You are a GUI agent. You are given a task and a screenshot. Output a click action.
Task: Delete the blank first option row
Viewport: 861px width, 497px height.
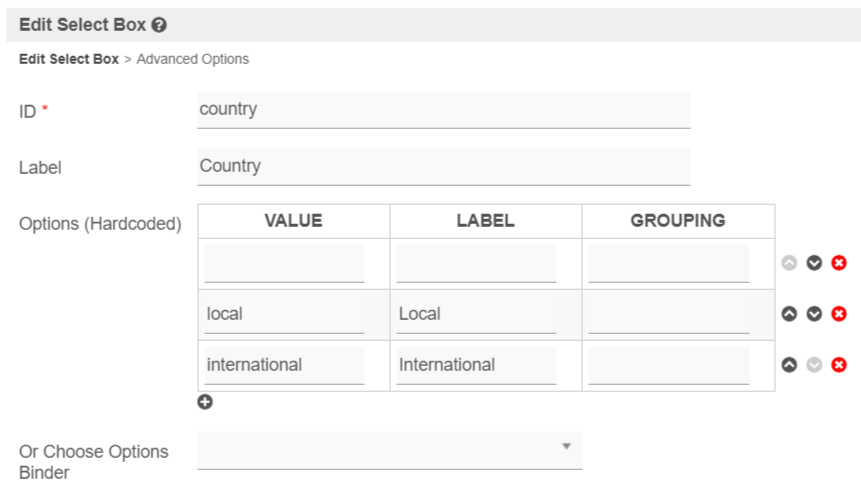(839, 263)
